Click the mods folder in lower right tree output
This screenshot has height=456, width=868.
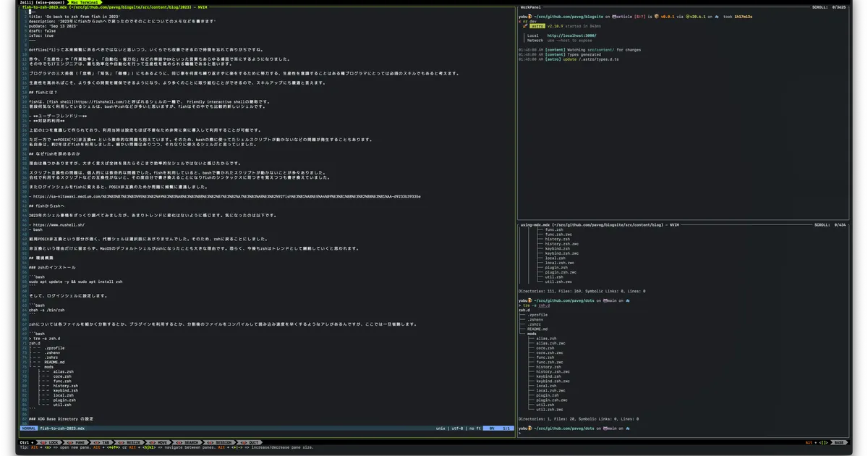(x=532, y=334)
